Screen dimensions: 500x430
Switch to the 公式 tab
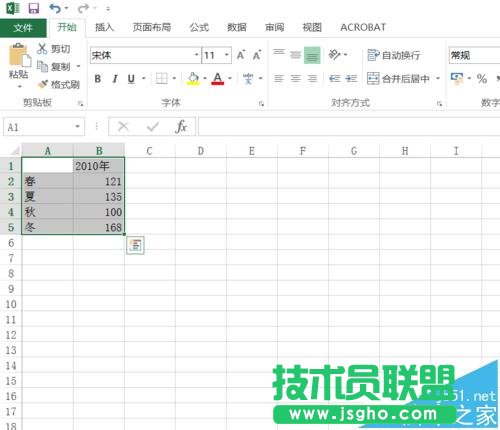click(199, 27)
